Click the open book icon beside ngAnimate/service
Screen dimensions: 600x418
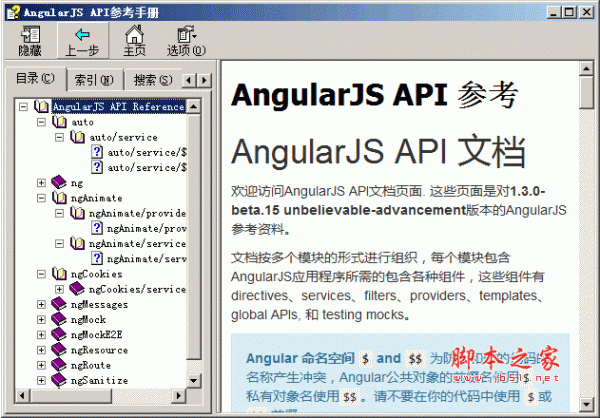coord(77,243)
